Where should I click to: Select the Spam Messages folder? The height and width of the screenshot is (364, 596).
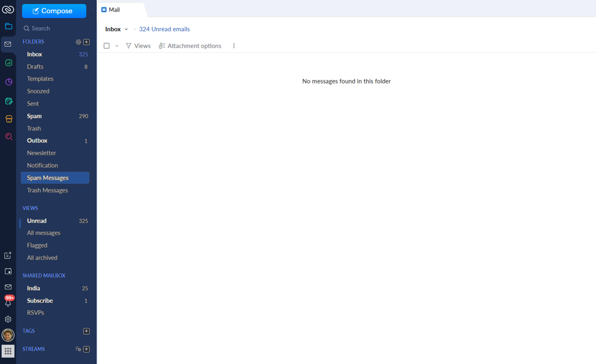coord(55,178)
